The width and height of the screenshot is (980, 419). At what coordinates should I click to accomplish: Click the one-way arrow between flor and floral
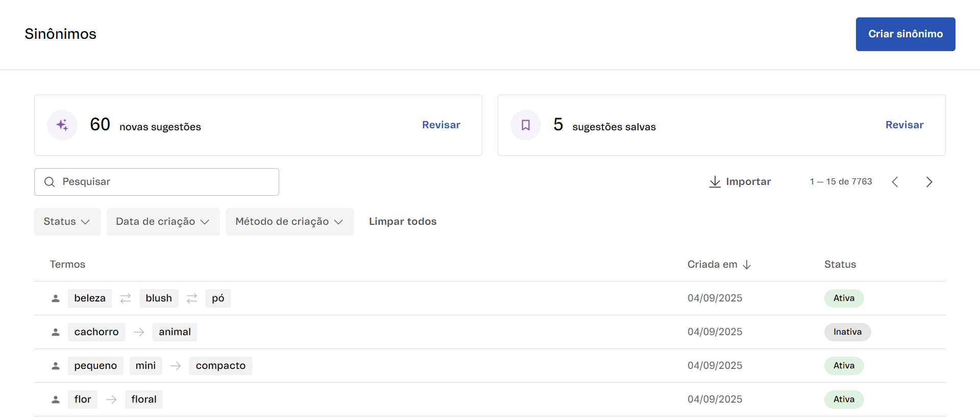click(111, 400)
